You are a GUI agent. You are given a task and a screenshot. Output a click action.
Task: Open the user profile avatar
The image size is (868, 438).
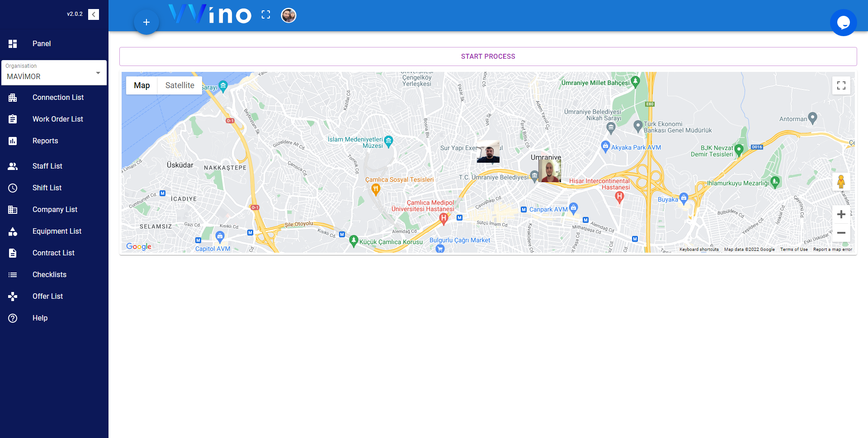coord(288,15)
